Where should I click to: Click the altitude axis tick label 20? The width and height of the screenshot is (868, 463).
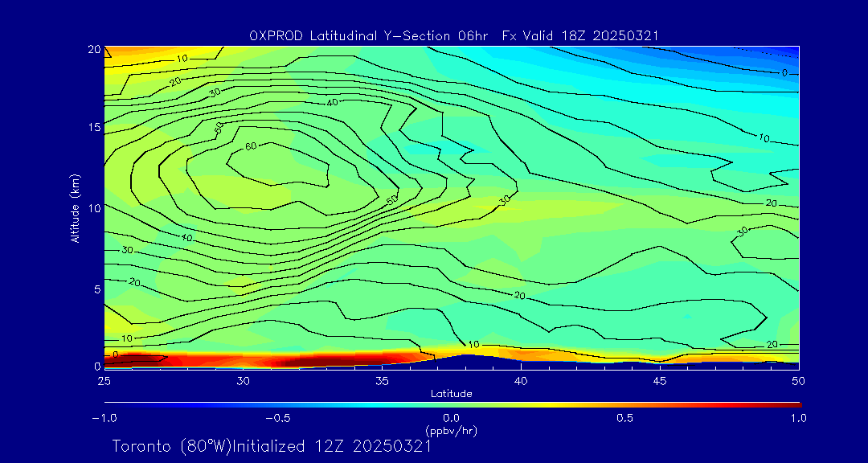tap(94, 49)
